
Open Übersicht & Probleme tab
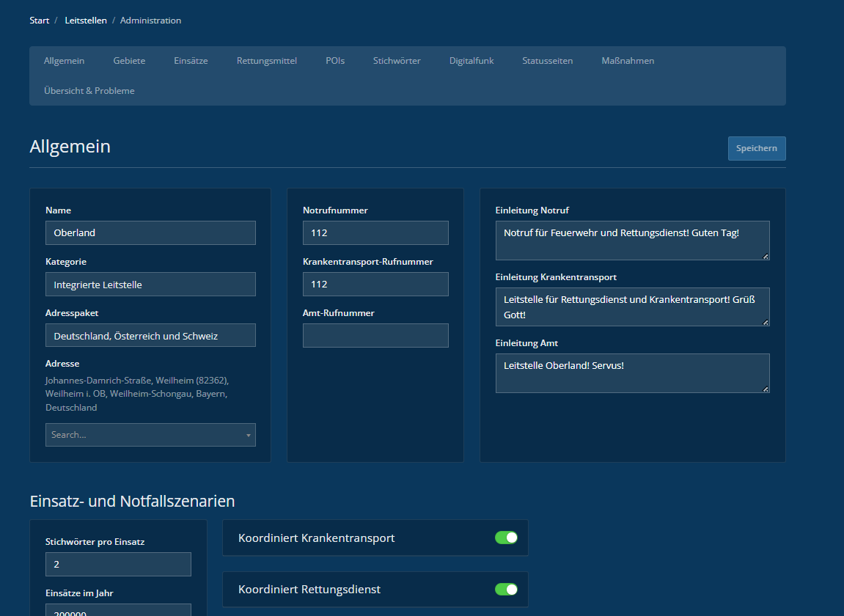pos(89,91)
